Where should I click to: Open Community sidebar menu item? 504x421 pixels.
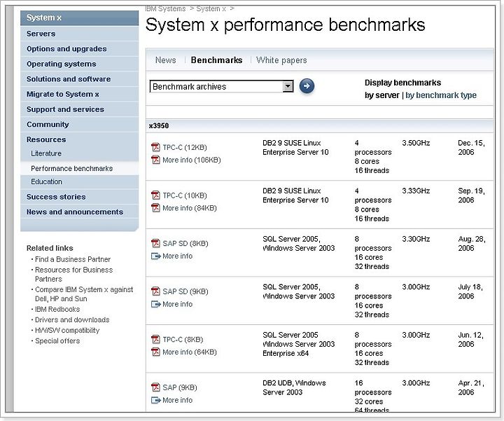click(x=79, y=125)
